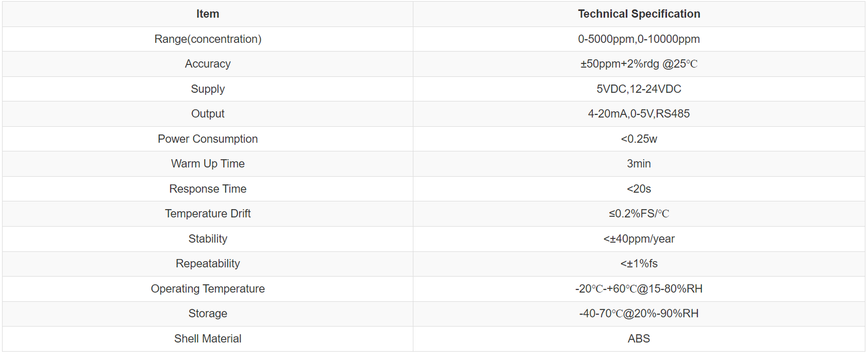Click the "±50ppm+2%rdg @25℃" cell
868x356 pixels.
coord(639,64)
